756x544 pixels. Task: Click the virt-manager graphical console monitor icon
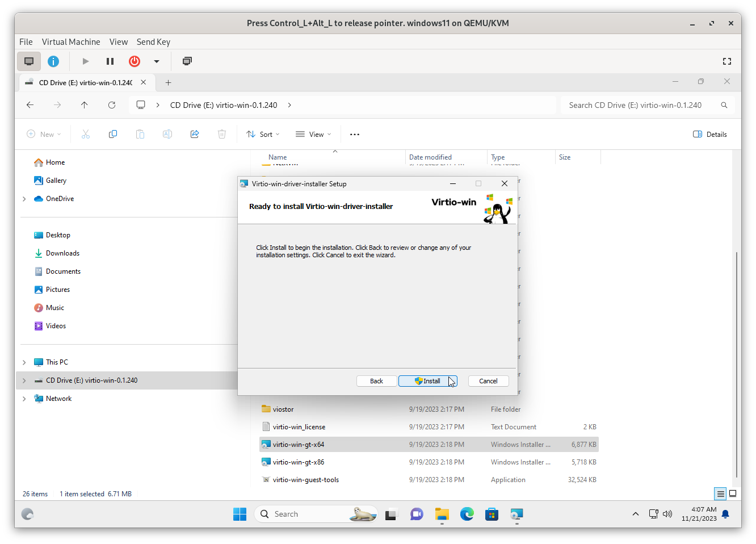29,61
